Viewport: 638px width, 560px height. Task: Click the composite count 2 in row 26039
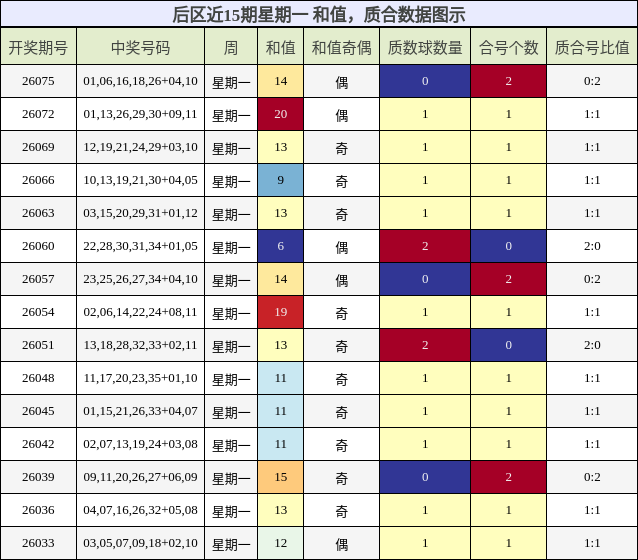pos(509,477)
